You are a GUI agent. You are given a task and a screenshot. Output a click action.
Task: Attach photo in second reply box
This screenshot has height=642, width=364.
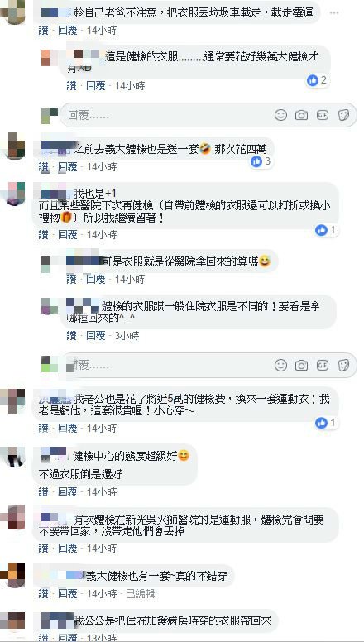tap(301, 365)
